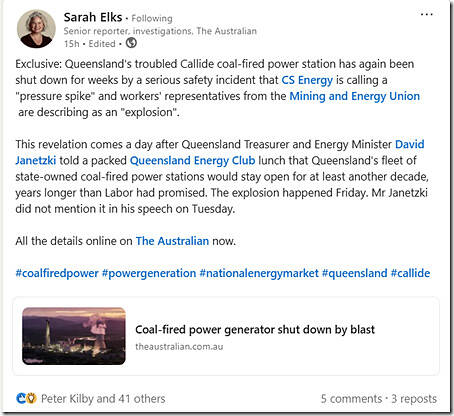This screenshot has width=454, height=416.
Task: Click the #queensland hashtag
Action: pos(355,273)
